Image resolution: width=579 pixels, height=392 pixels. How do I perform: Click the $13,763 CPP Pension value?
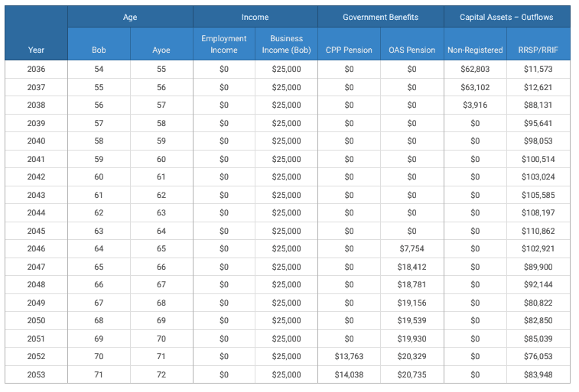(x=349, y=357)
